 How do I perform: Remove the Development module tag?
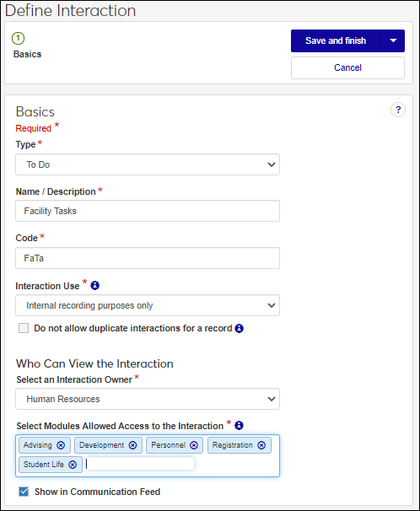[x=132, y=445]
